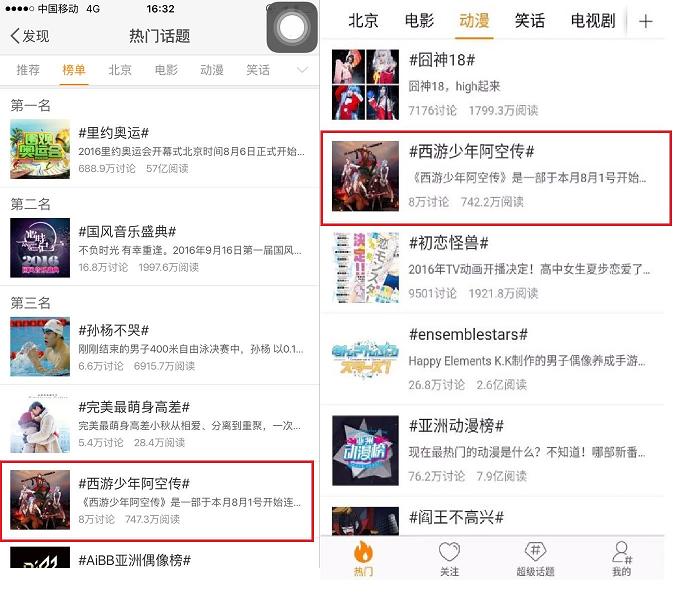Open the #完美最萌身高差# topic
The width and height of the screenshot is (684, 594).
[160, 423]
